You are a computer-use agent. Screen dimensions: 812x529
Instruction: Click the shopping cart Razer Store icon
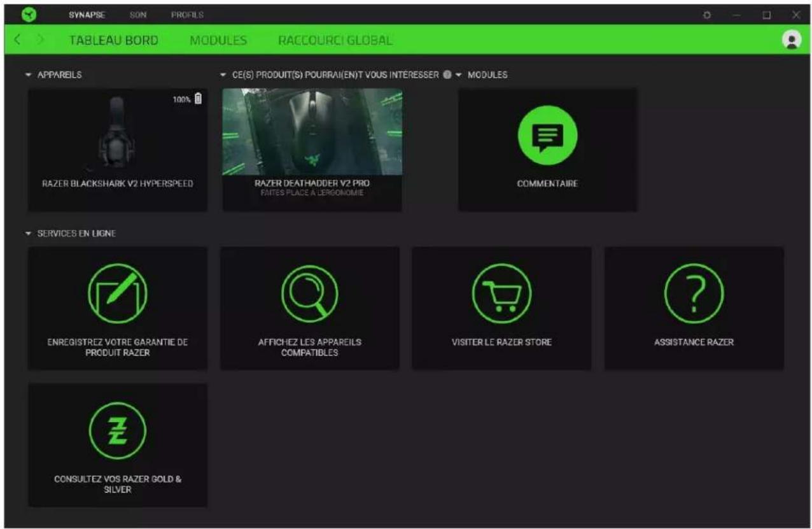[x=501, y=293]
